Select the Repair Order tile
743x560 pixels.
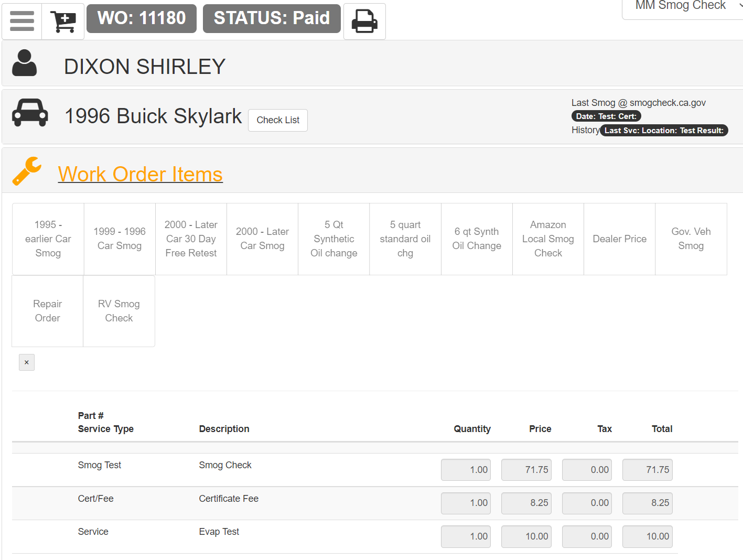pyautogui.click(x=48, y=311)
